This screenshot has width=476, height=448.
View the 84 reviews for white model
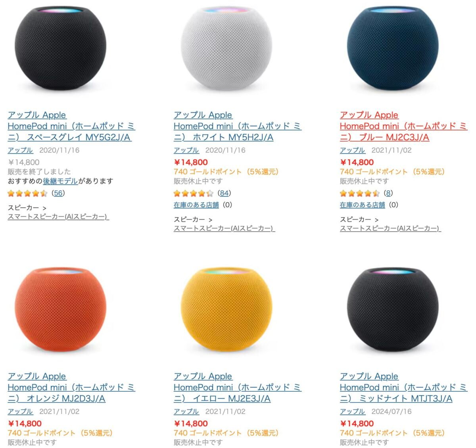pyautogui.click(x=225, y=193)
